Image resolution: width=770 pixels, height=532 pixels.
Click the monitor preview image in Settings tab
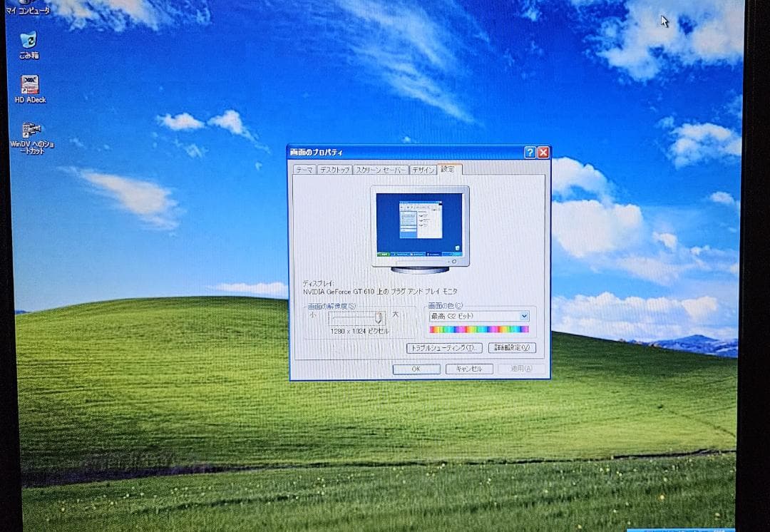pyautogui.click(x=419, y=223)
